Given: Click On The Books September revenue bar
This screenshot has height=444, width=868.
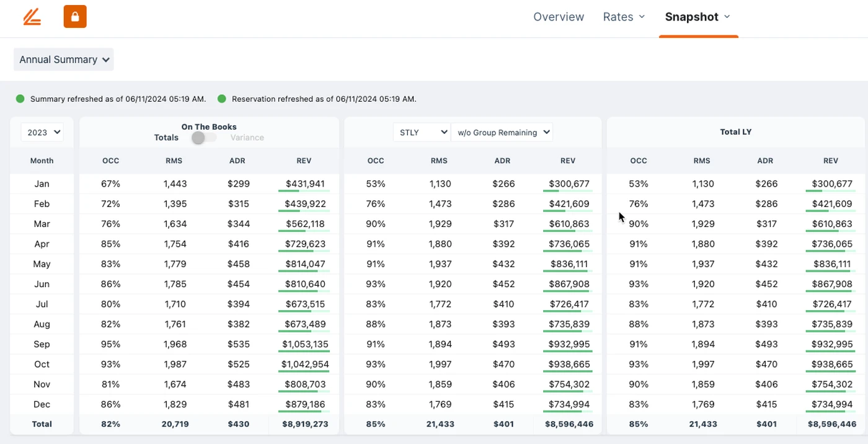Looking at the screenshot, I should 304,352.
